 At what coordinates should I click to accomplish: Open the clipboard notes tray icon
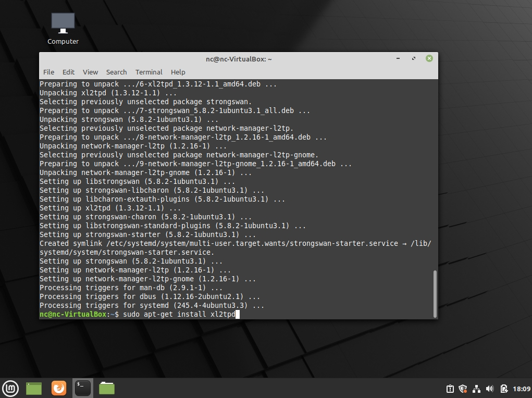point(450,389)
